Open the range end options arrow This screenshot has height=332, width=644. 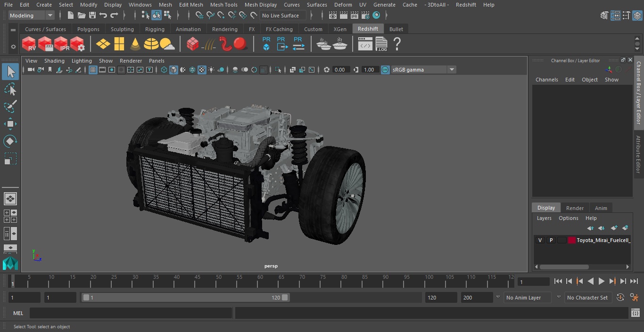tap(498, 297)
